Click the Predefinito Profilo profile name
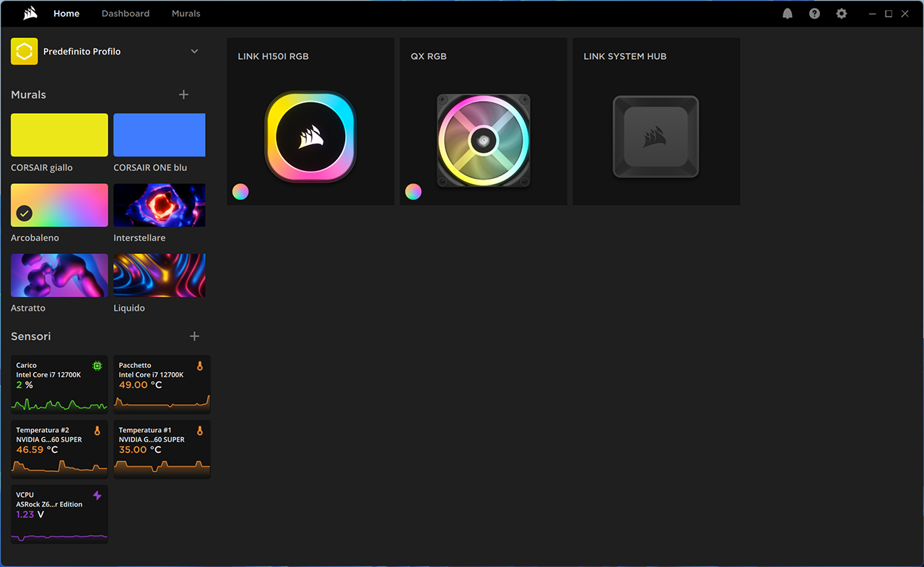This screenshot has height=567, width=924. click(x=82, y=52)
